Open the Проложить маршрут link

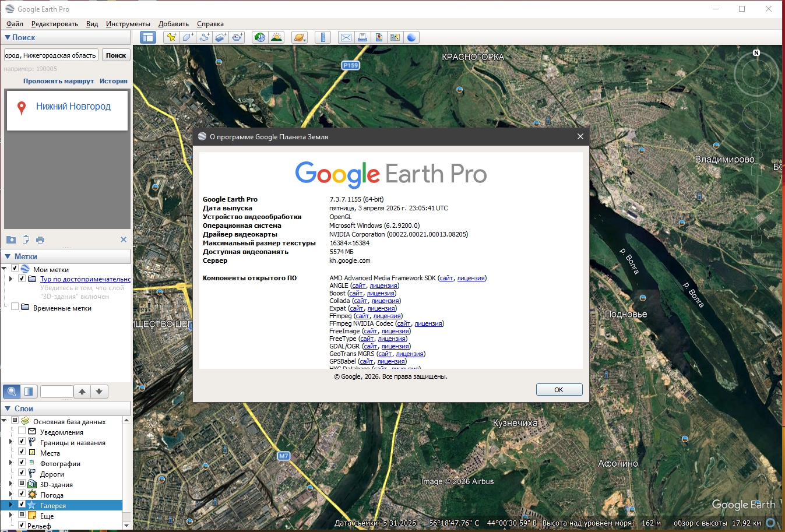58,81
